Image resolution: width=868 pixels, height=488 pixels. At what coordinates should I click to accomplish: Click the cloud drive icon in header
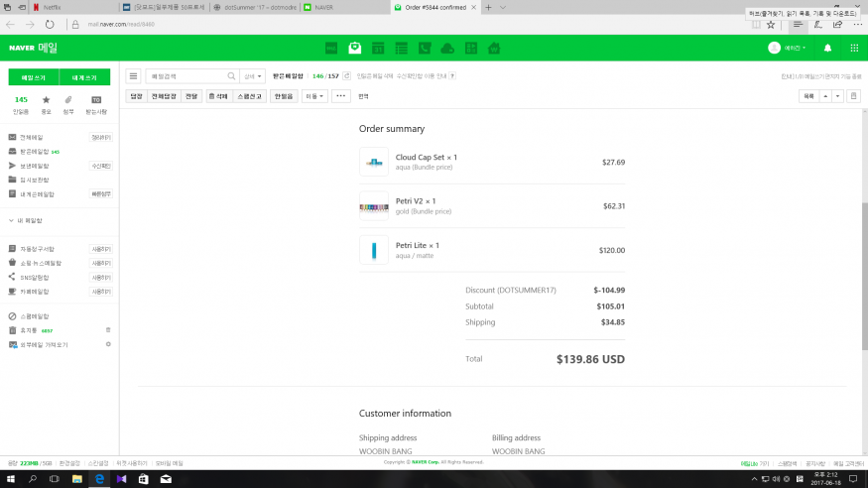click(447, 48)
